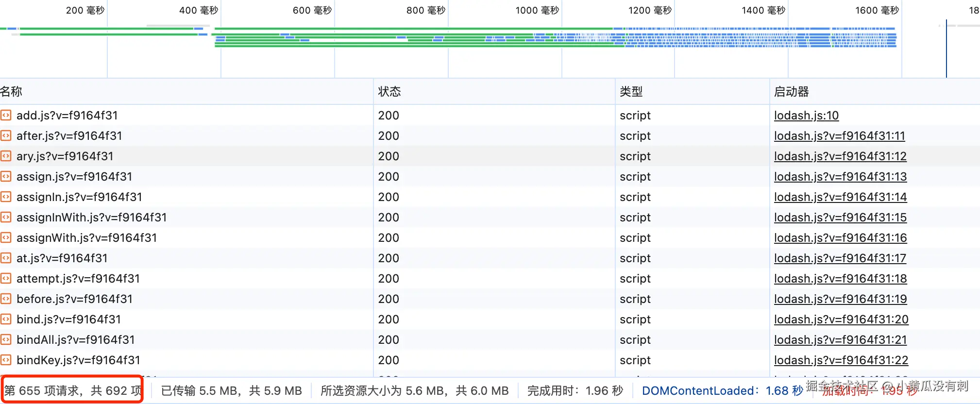Click script icon beside after.js?v=f9164f31
The height and width of the screenshot is (404, 980).
point(5,135)
